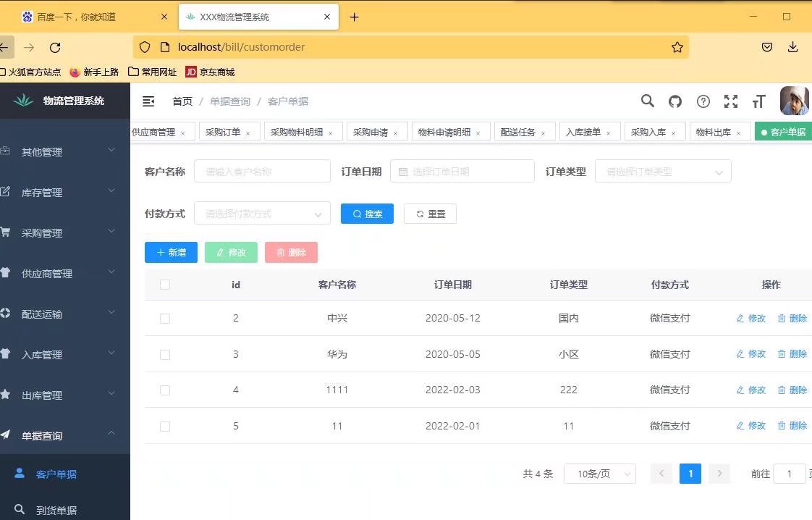This screenshot has width=812, height=520.
Task: Close the XXX物流管理系统 browser tab
Action: (327, 17)
